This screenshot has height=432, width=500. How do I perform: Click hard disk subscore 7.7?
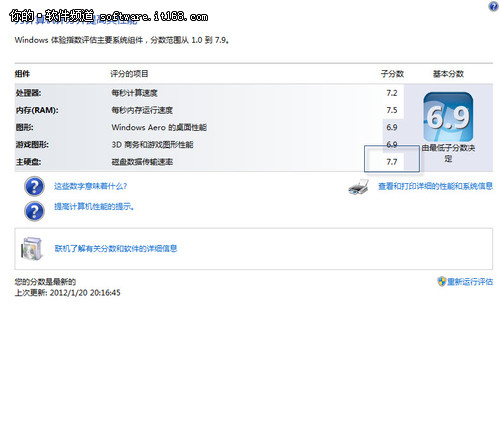point(392,162)
